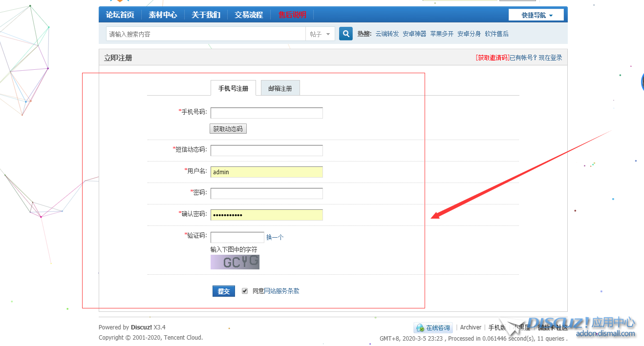
Task: Focus the 短信动态码 input field
Action: pos(267,150)
